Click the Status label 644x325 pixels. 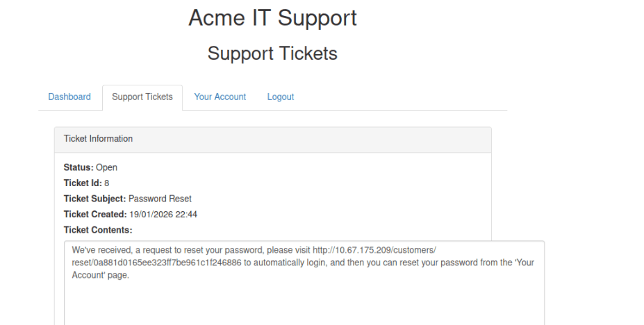pyautogui.click(x=79, y=167)
